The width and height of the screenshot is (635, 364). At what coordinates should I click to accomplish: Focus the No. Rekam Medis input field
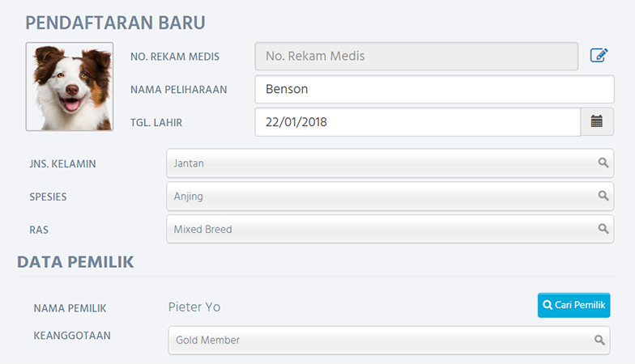coord(416,57)
